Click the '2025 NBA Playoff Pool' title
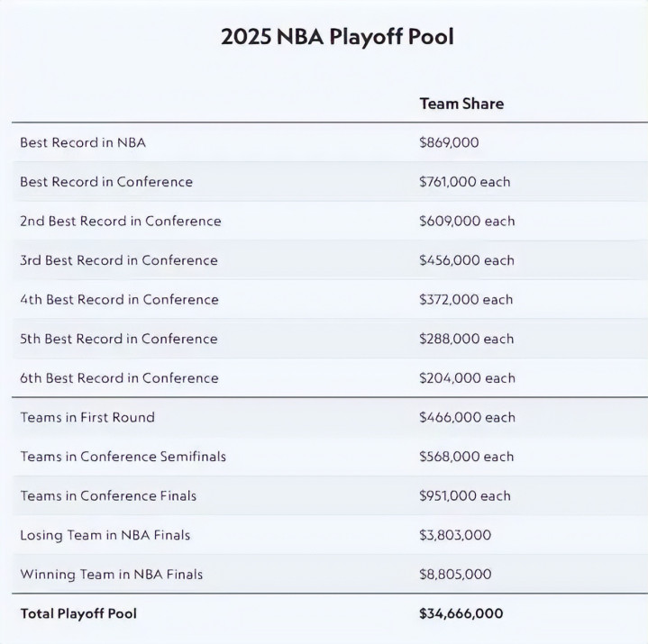This screenshot has height=644, width=648. pyautogui.click(x=337, y=38)
